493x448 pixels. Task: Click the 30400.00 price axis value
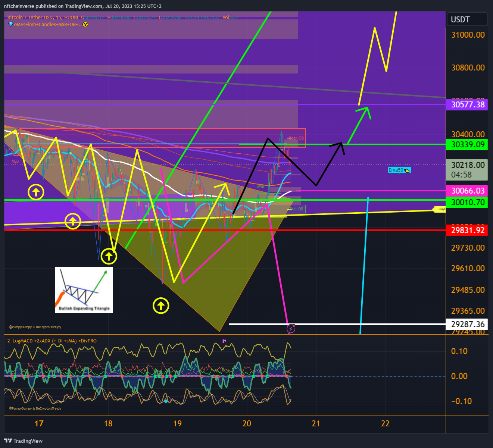pyautogui.click(x=468, y=134)
